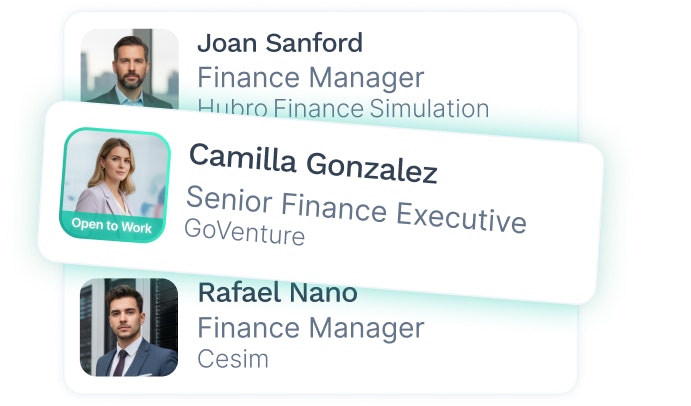Viewport: 691px width, 406px height.
Task: Select Rafael Nano's profile photo
Action: click(x=129, y=327)
